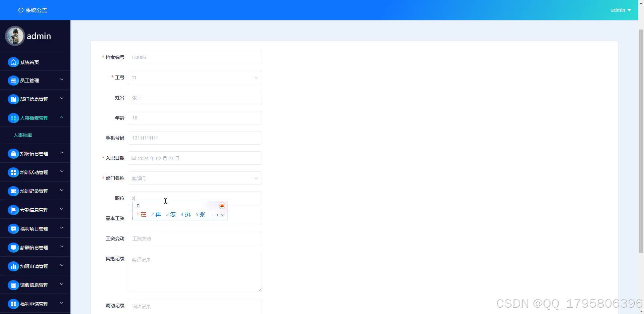Focus the 调动记录 input field
The image size is (644, 314).
click(195, 306)
